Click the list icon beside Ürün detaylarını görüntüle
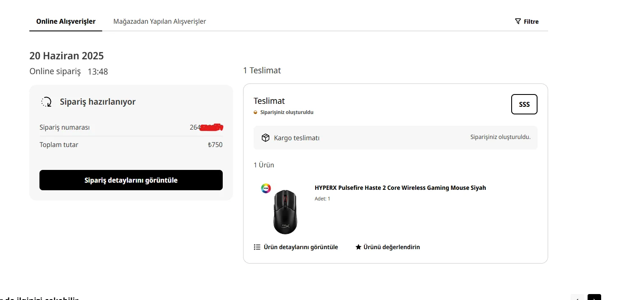Image resolution: width=644 pixels, height=300 pixels. [257, 247]
